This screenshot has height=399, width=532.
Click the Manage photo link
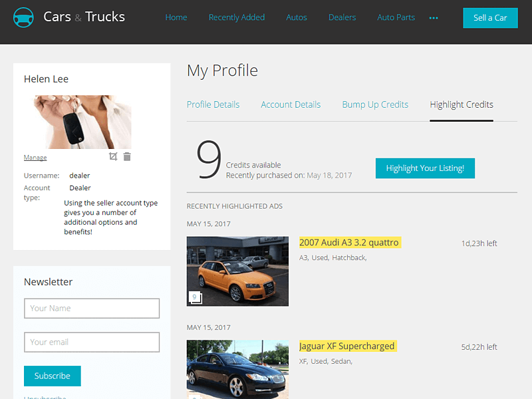point(35,158)
